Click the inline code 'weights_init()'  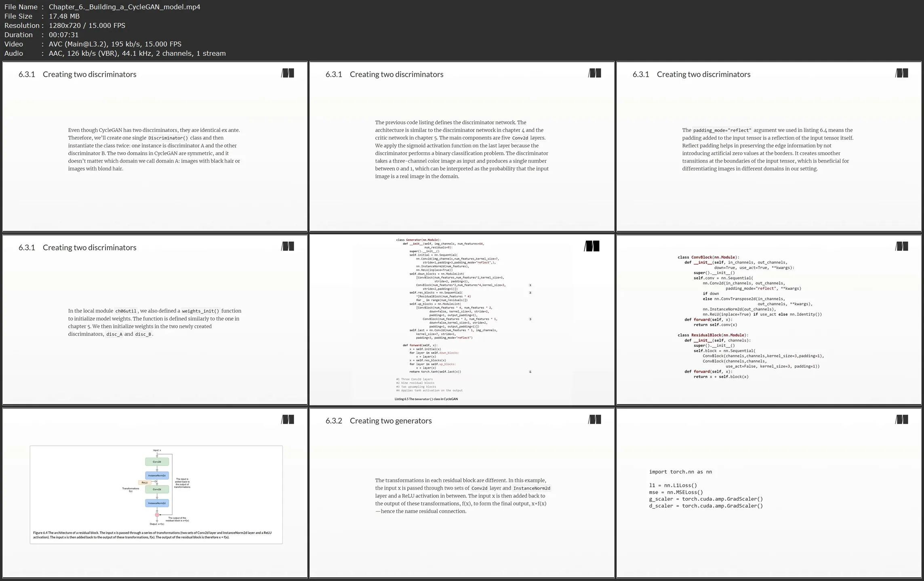[x=200, y=311]
